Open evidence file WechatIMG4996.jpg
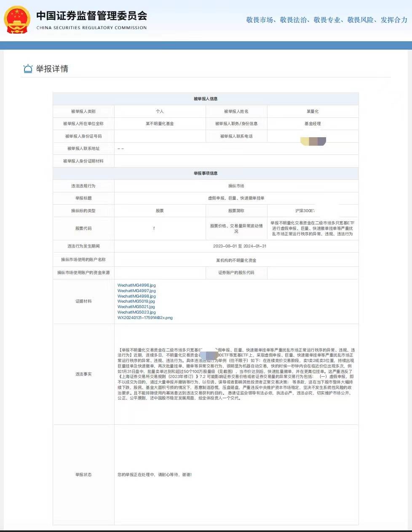 pyautogui.click(x=136, y=285)
